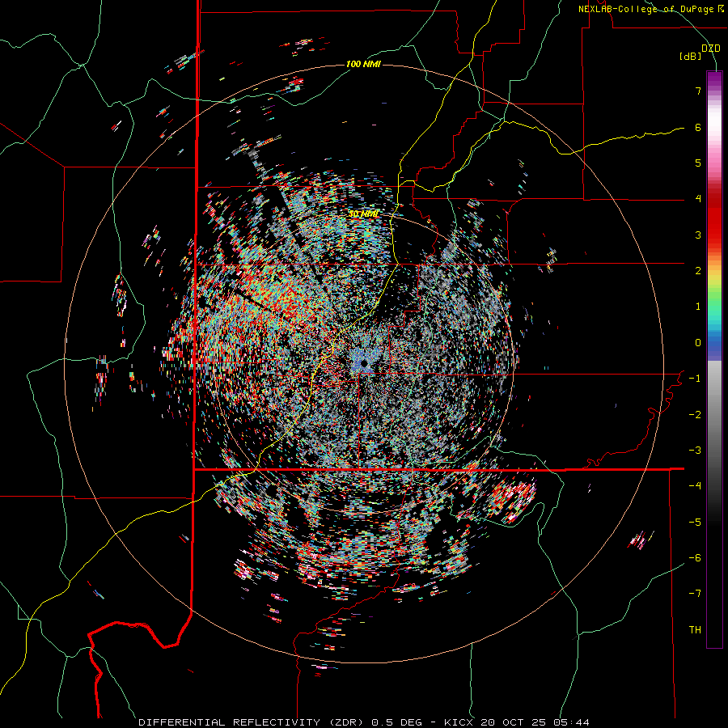Click the -1 dB value on scale

coord(695,379)
